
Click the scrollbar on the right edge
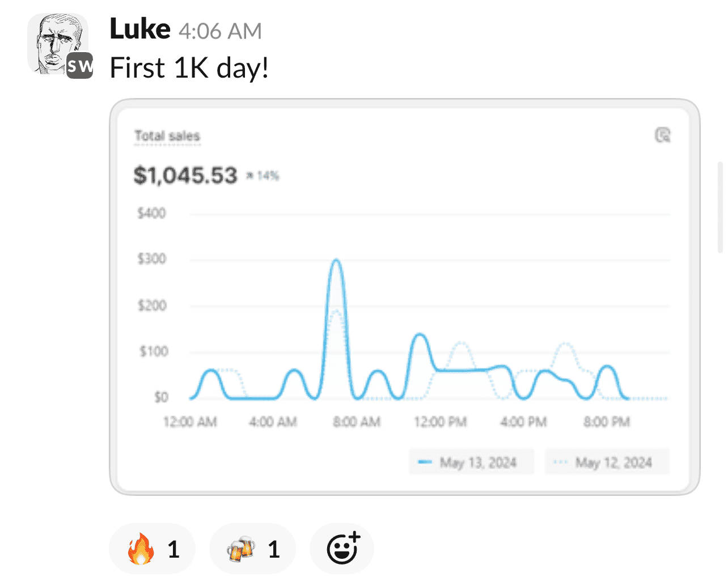tap(720, 207)
